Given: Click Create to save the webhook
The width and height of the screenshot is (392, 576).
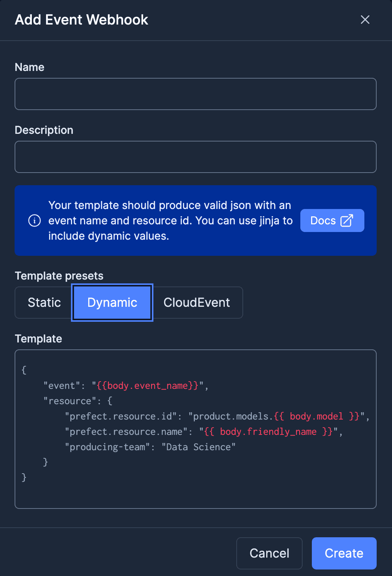Looking at the screenshot, I should coord(344,553).
